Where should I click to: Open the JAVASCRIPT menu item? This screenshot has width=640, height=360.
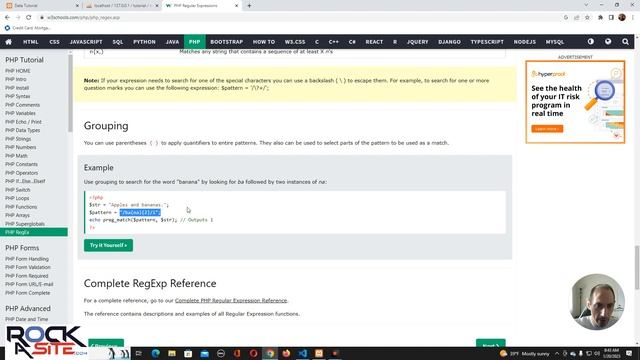86,42
